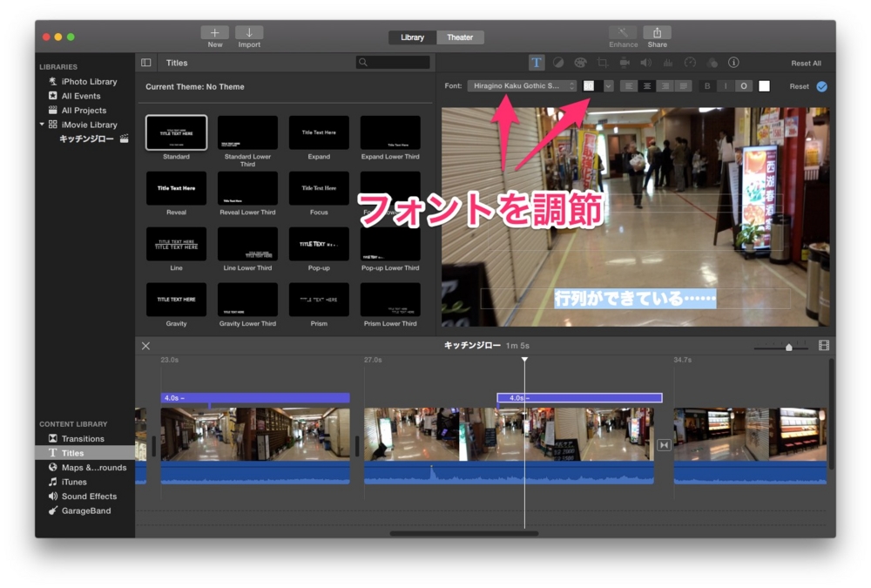Screen dimensions: 871x588
Task: Select the Pop-up title thumbnail
Action: (319, 244)
